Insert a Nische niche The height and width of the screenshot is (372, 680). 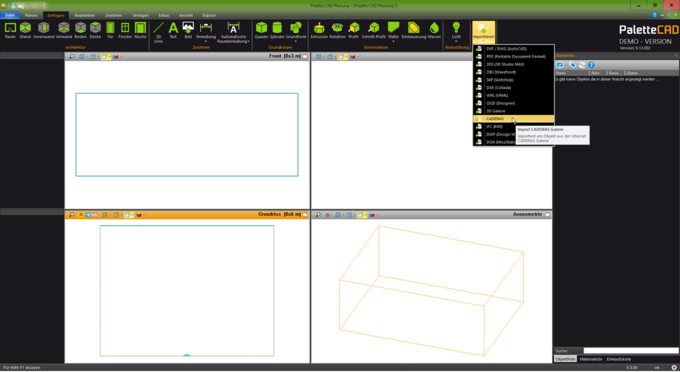pyautogui.click(x=140, y=30)
